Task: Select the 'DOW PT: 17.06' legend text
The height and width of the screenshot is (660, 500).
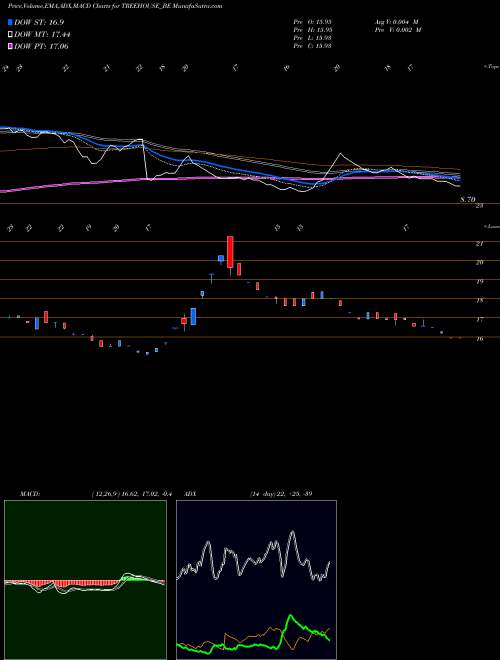Action: pos(41,46)
